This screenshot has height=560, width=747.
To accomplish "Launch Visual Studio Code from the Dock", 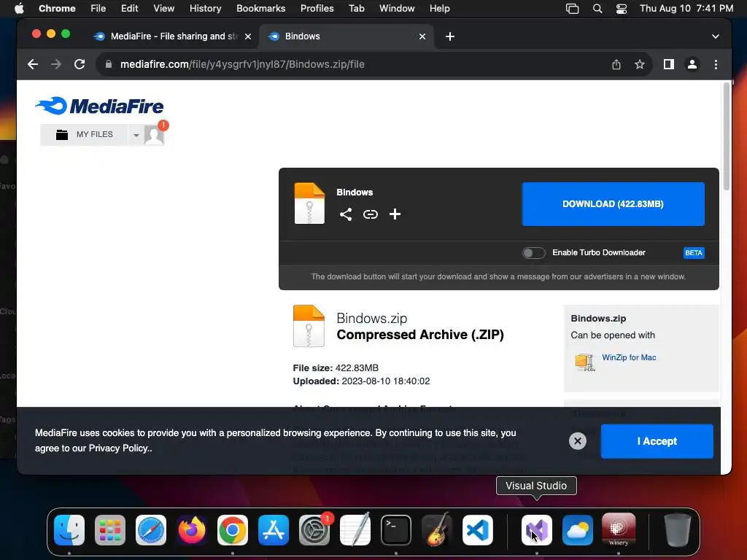I will coord(478,530).
